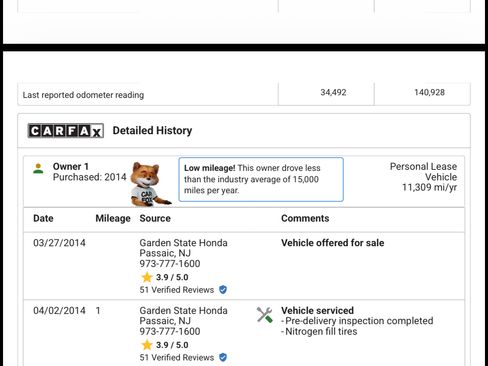Click Passaic, NJ in the 03/27/2014 row
The image size is (488, 366).
click(x=165, y=253)
